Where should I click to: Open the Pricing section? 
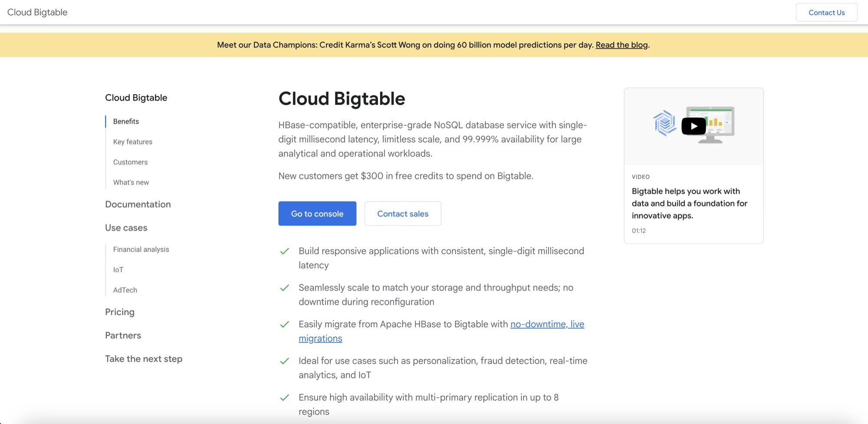pos(119,312)
